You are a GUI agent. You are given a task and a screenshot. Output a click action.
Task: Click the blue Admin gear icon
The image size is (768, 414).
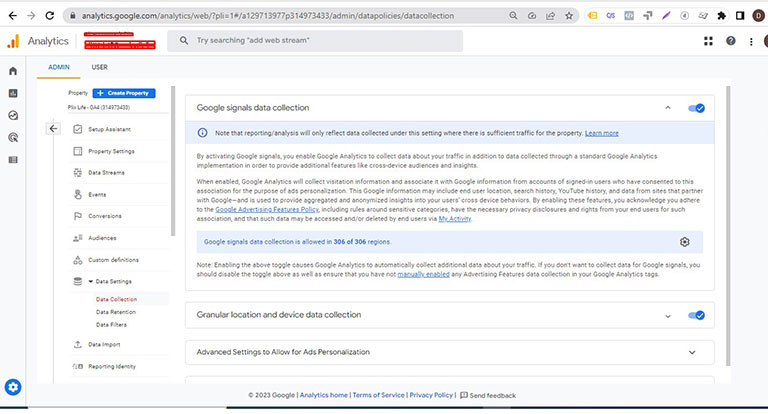coord(13,387)
